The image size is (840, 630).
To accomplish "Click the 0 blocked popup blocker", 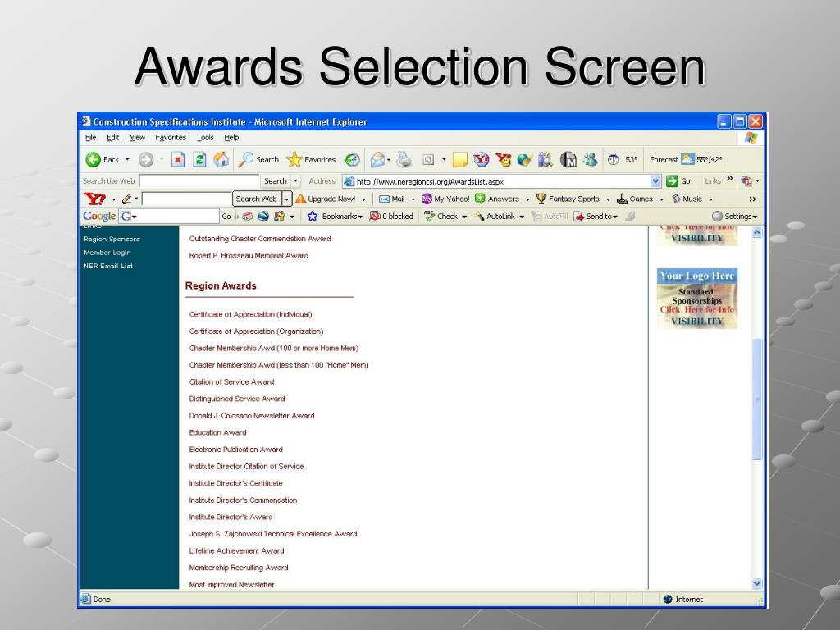I will (391, 216).
